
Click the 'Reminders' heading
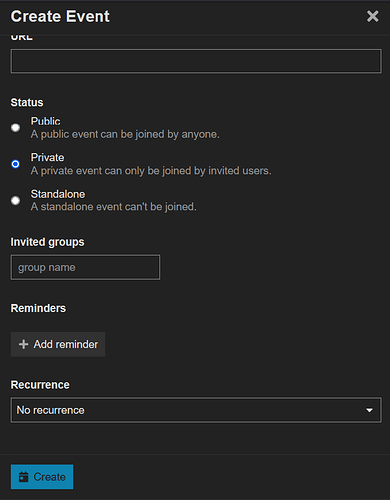tap(38, 308)
